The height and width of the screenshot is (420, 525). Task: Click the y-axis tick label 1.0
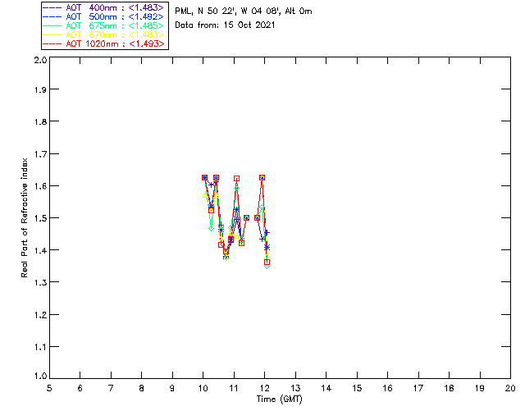tap(39, 377)
